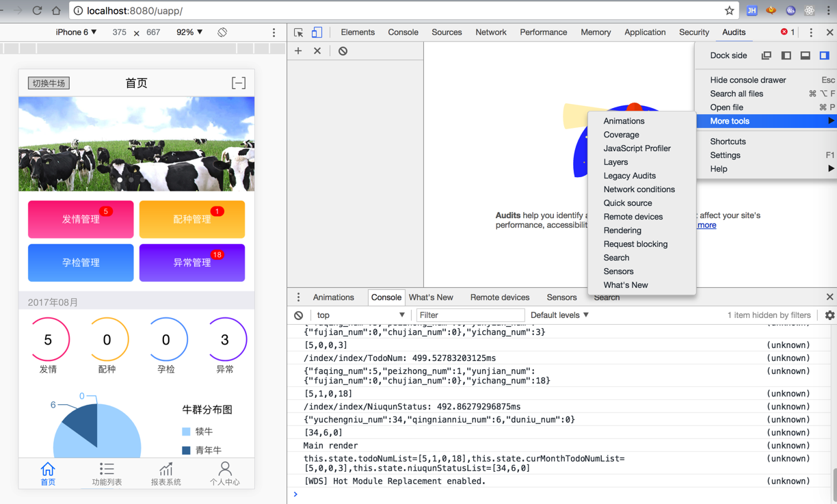This screenshot has height=504, width=837.
Task: Open the 92% zoom dropdown
Action: [x=189, y=32]
